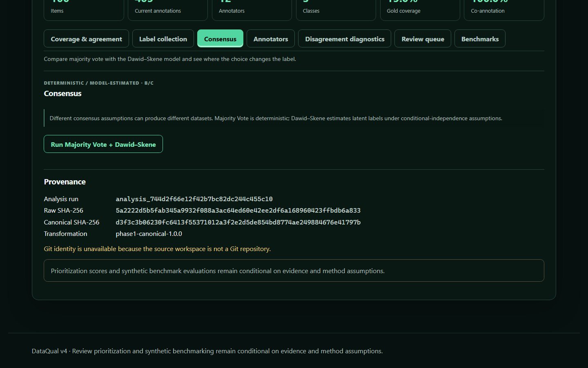Screen dimensions: 588x368
Task: Click the Consensus section heading
Action: (62, 94)
